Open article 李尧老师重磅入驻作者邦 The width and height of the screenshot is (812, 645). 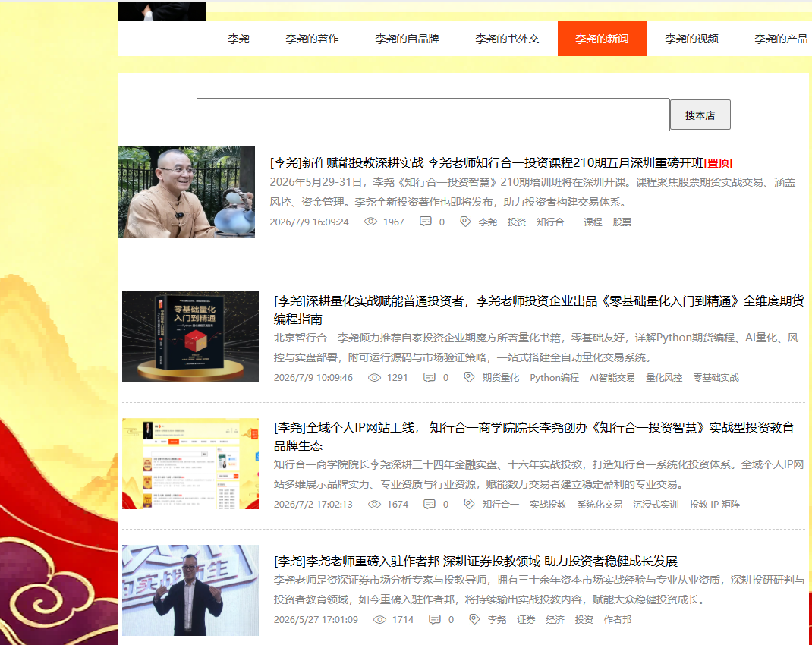pos(475,561)
